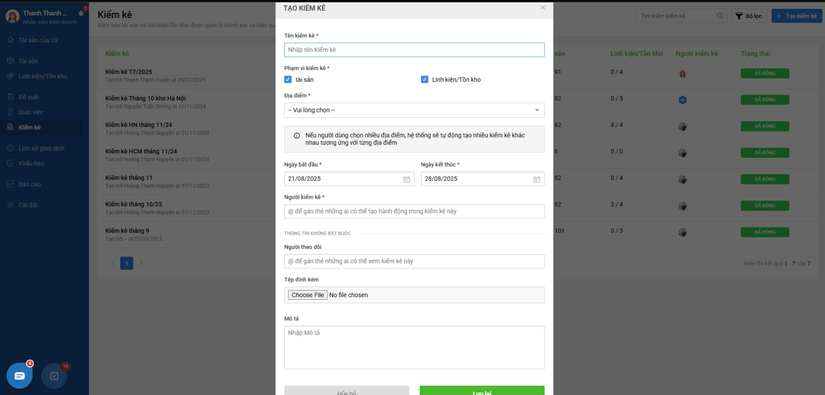Click the Choose File button

click(x=308, y=295)
